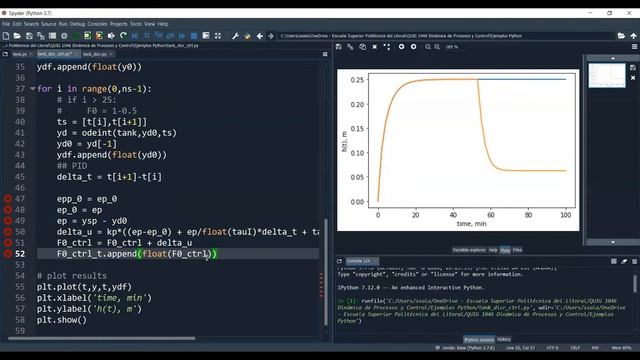Remove current plot X icon in Plots toolbar

click(375, 47)
